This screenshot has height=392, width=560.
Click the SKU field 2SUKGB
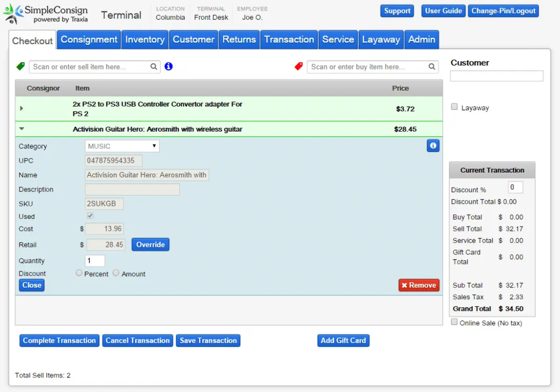[x=104, y=204]
